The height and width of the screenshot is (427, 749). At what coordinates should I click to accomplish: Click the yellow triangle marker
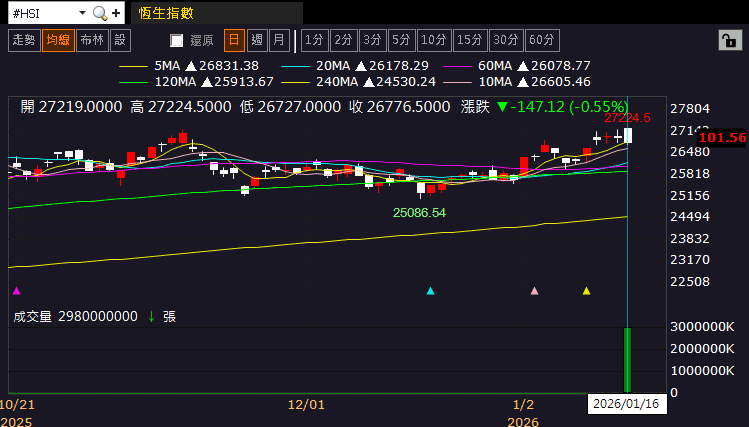pos(587,291)
